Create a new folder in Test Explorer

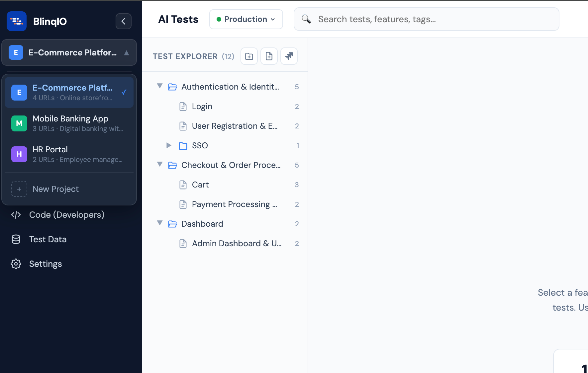point(249,56)
